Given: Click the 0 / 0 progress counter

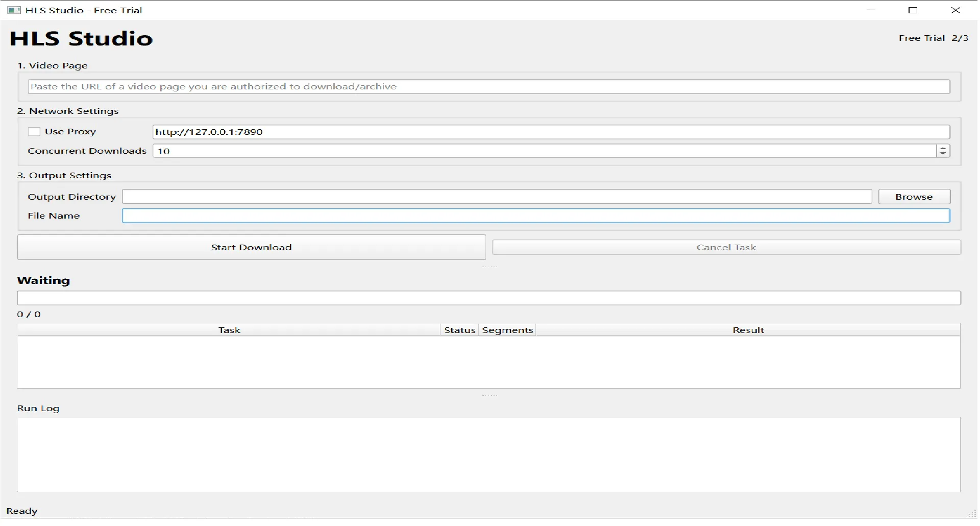Looking at the screenshot, I should (x=29, y=315).
